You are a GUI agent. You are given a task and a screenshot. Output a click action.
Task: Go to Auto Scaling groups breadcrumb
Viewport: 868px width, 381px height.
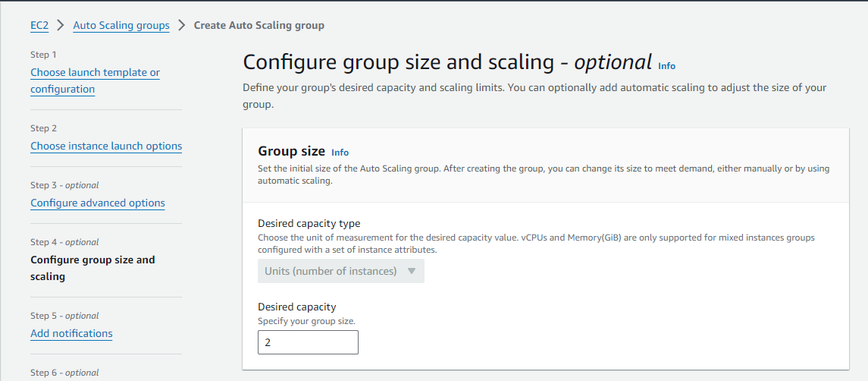coord(121,25)
